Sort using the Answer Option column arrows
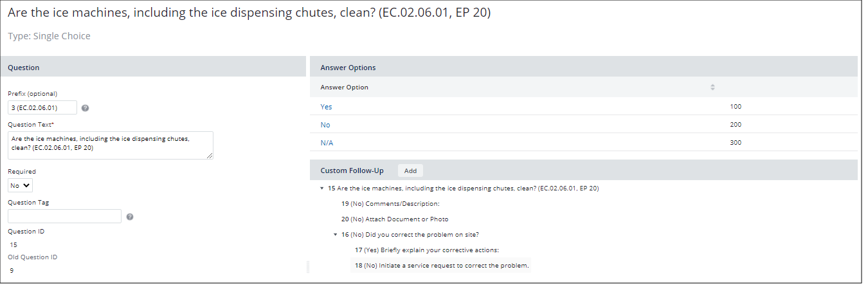This screenshot has height=285, width=868. 712,87
